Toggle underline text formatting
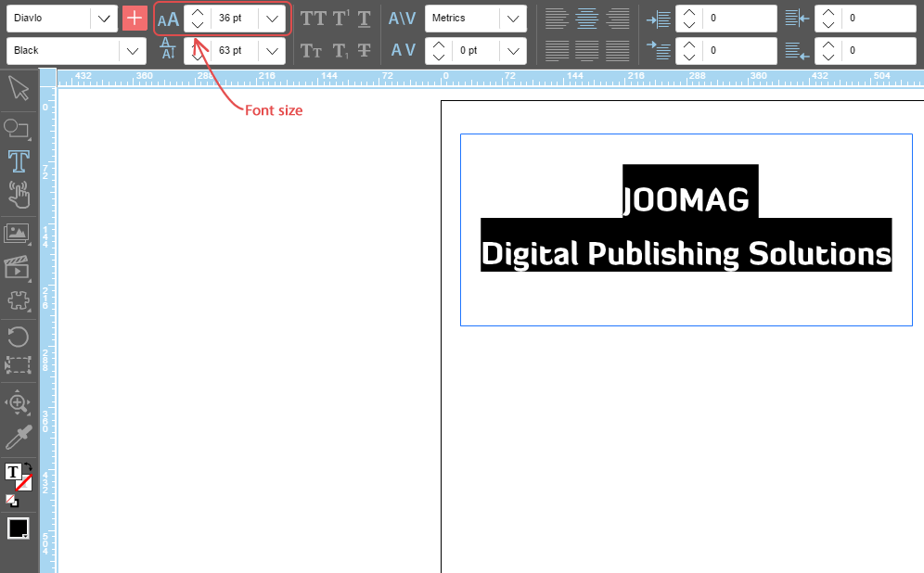This screenshot has height=573, width=924. coord(365,19)
